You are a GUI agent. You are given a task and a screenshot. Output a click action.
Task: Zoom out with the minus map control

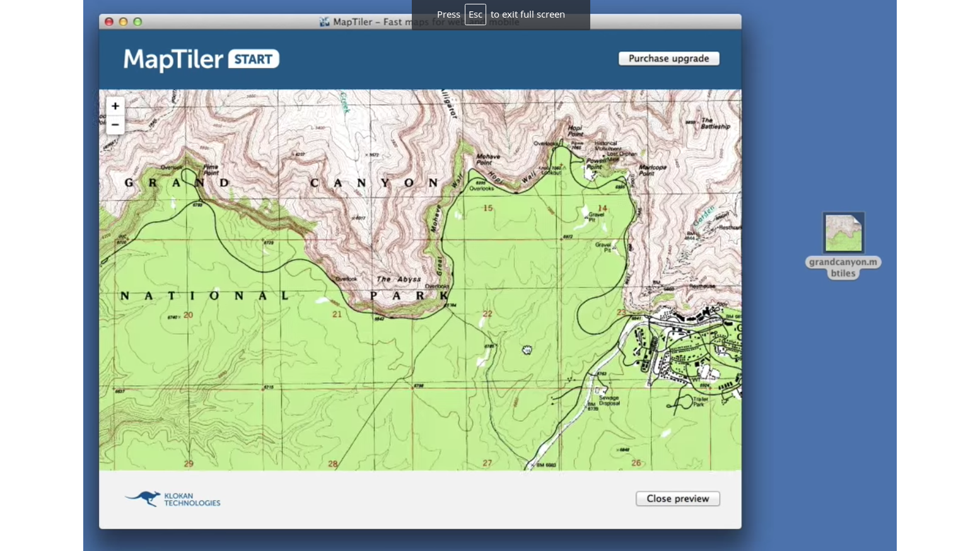[115, 125]
